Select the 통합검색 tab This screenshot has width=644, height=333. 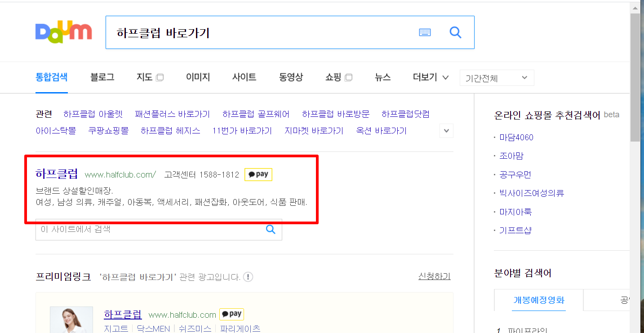pos(52,77)
